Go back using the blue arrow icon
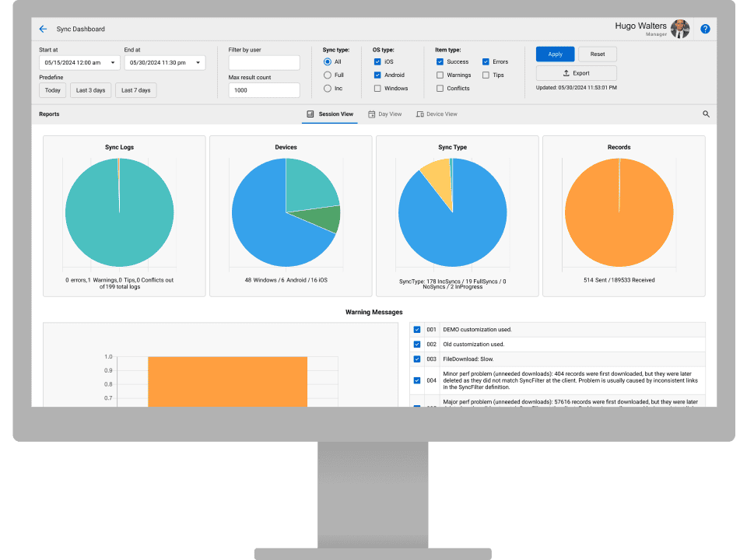The height and width of the screenshot is (560, 747). pos(43,29)
